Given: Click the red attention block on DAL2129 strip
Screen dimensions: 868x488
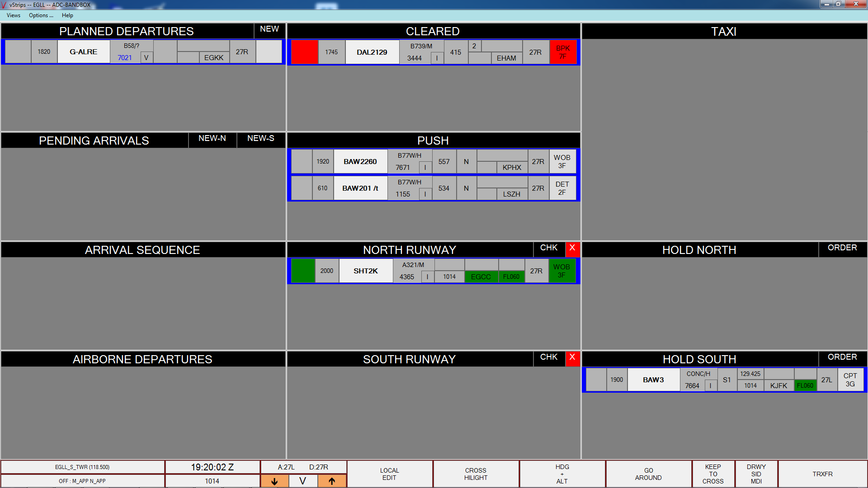Looking at the screenshot, I should point(304,52).
